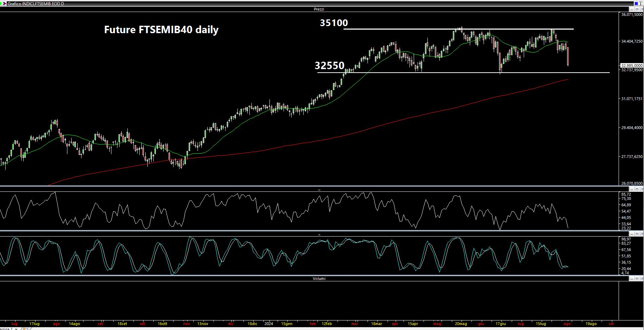Screen dimensions: 644x330
Task: Click the 16ott date on time axis
Action: point(162,324)
